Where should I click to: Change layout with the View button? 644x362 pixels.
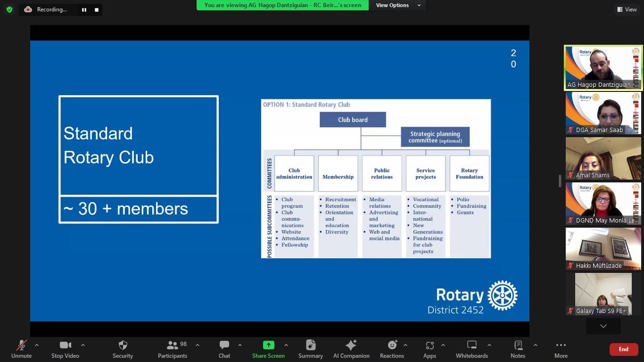pos(627,9)
